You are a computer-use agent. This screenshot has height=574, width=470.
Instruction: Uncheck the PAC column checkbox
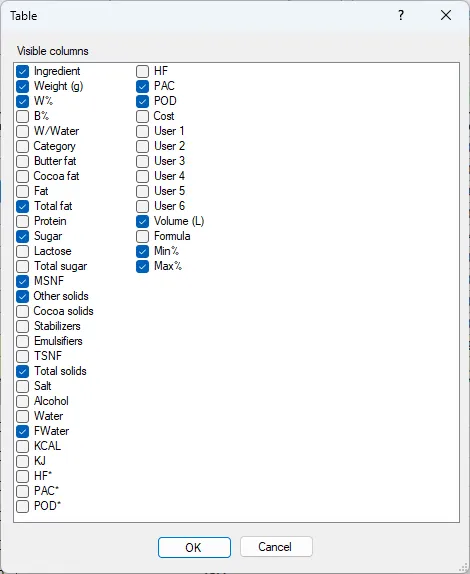click(x=142, y=86)
